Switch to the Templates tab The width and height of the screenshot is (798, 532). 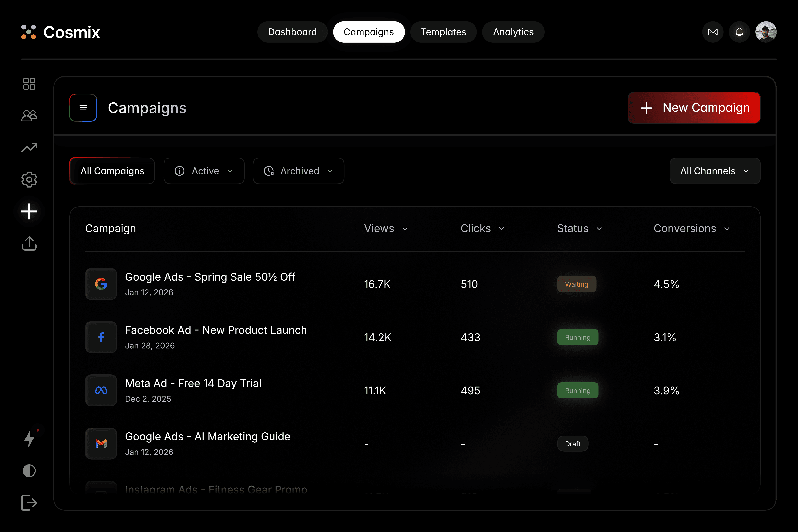click(x=443, y=32)
